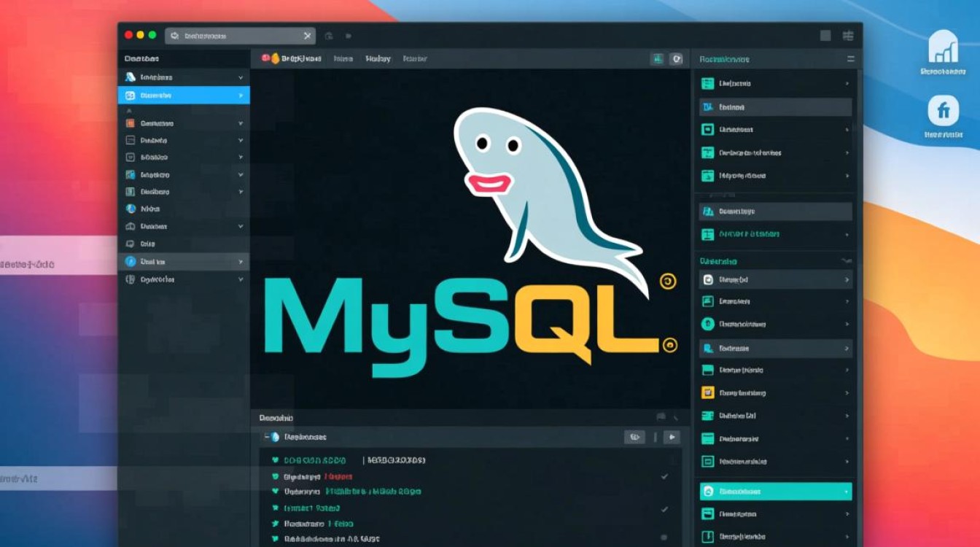
Task: Expand the highlighted Databases entry in the sidebar
Action: (241, 95)
